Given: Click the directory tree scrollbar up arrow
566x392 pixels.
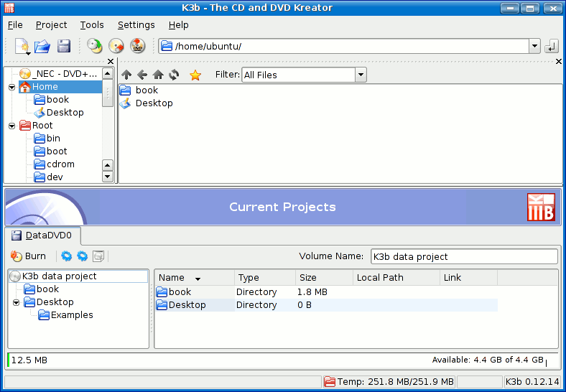Looking at the screenshot, I should (108, 74).
